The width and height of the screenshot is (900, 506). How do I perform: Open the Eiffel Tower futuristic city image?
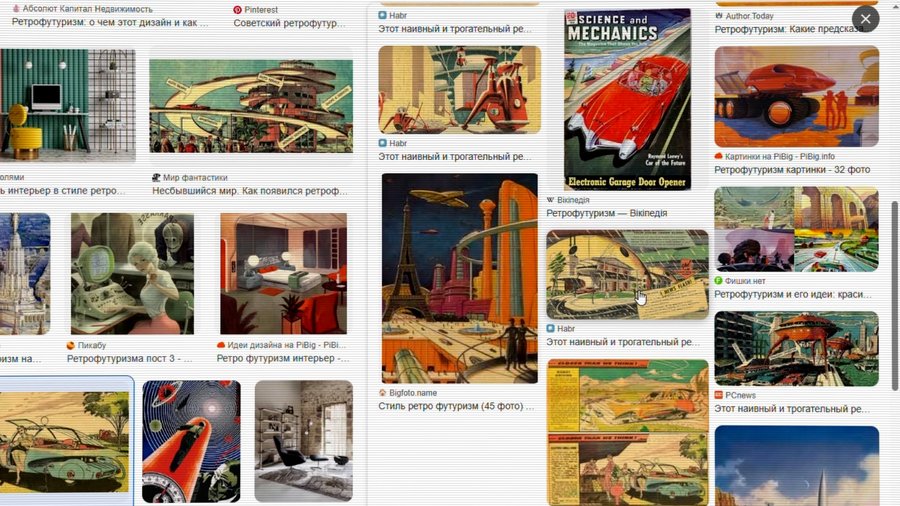point(460,278)
